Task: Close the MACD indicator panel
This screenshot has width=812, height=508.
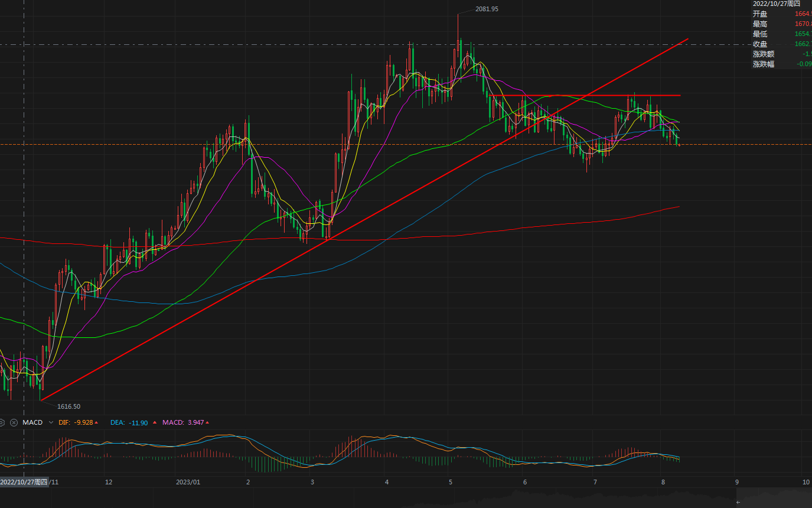Action: tap(14, 422)
